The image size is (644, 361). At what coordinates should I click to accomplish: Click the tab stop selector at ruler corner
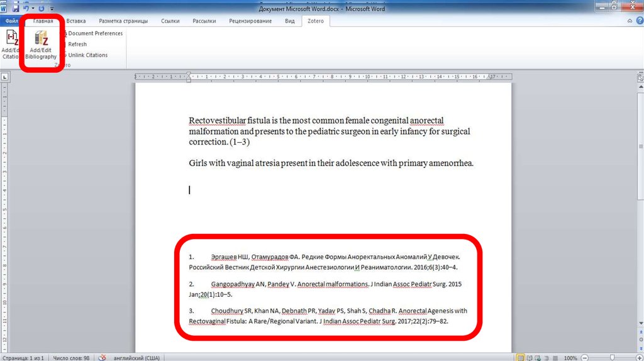click(4, 77)
